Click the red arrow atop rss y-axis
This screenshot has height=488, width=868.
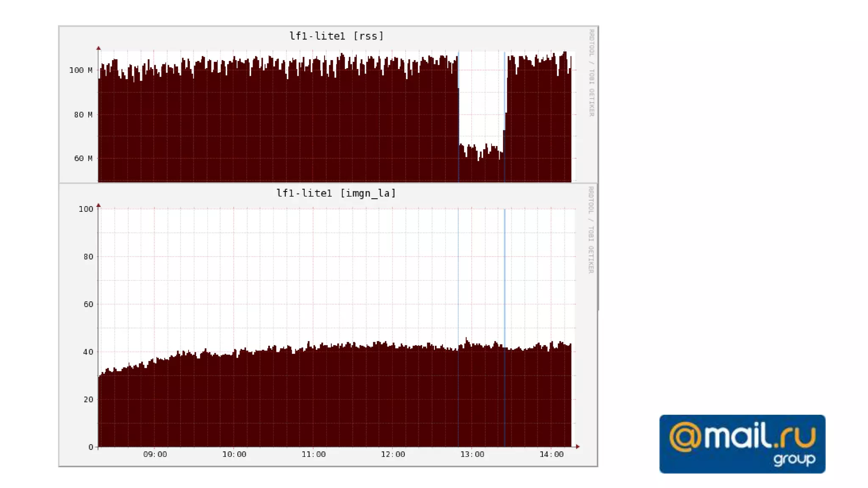(x=98, y=48)
